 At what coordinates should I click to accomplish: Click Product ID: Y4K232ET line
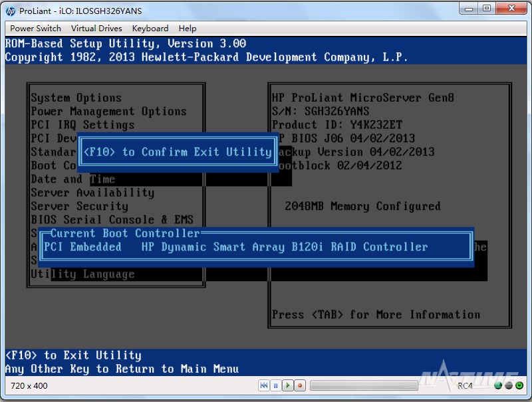coord(337,125)
